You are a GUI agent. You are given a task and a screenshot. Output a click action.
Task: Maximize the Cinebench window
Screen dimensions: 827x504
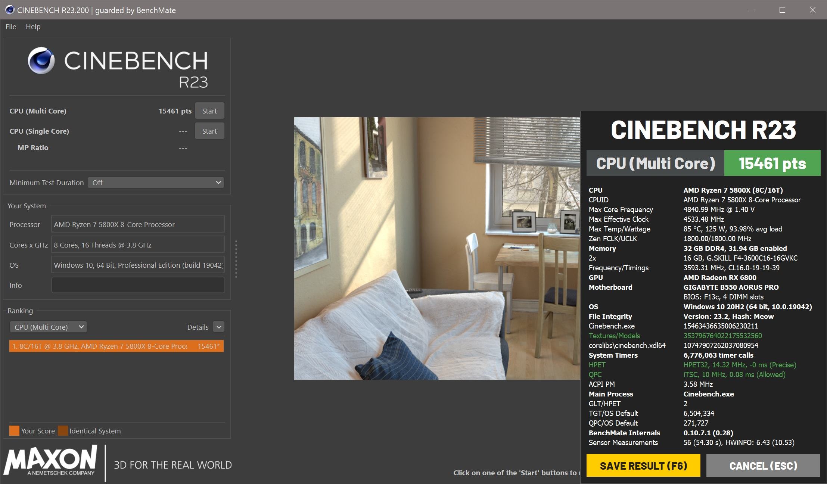click(782, 10)
